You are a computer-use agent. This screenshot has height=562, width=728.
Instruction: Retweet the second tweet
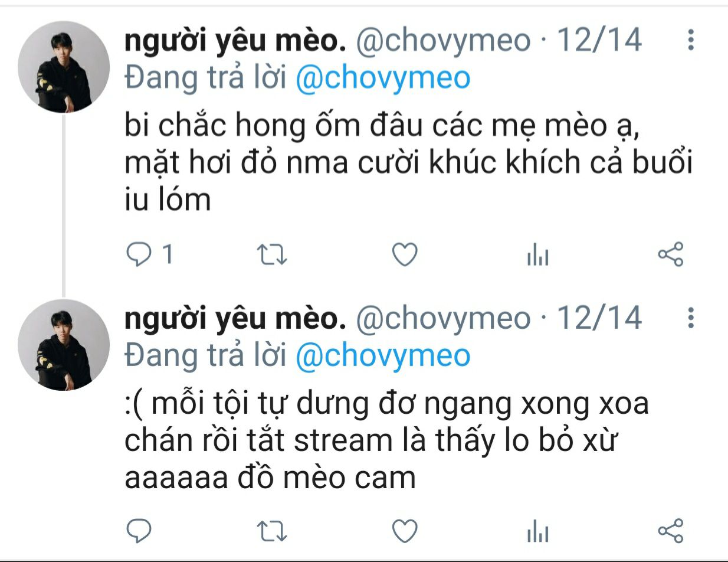pyautogui.click(x=272, y=531)
